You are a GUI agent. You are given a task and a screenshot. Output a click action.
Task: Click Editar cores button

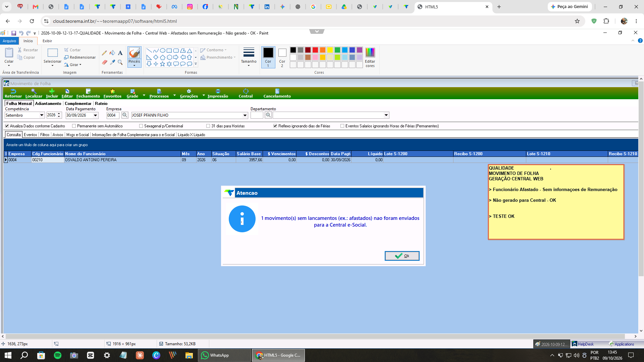point(370,57)
